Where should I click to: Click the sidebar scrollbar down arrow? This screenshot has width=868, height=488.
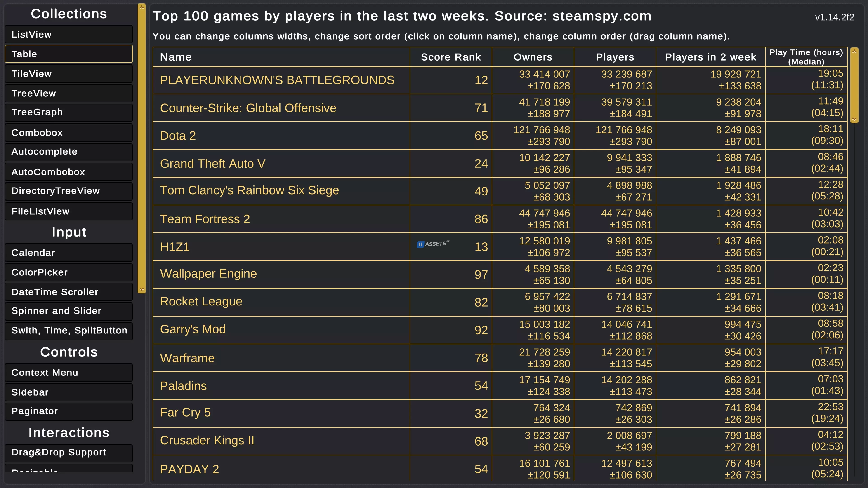[x=142, y=290]
